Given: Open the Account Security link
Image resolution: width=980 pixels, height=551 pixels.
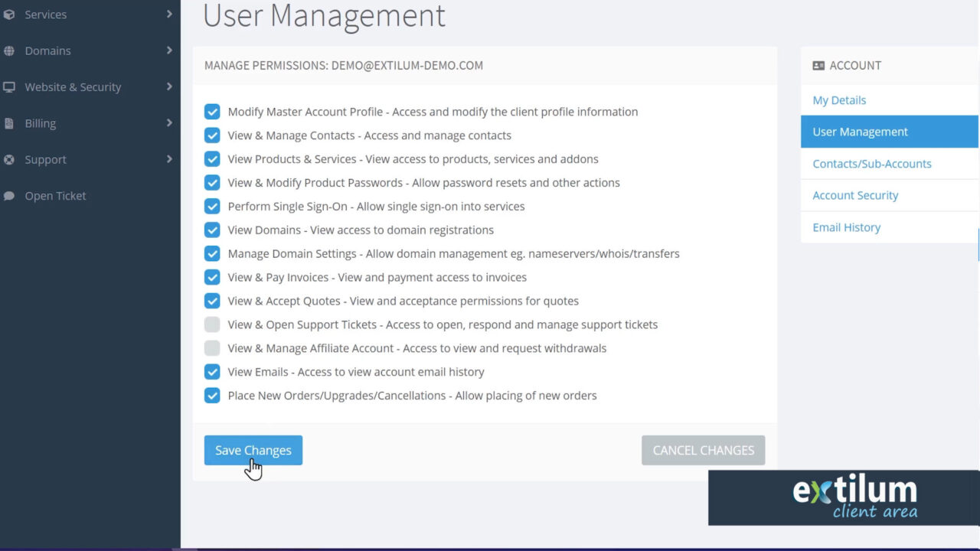Looking at the screenshot, I should tap(854, 195).
